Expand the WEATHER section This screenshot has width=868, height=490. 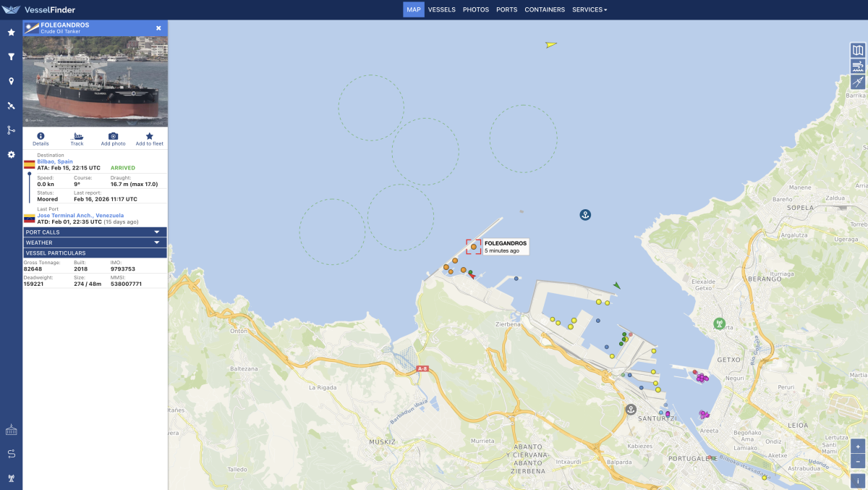(95, 242)
